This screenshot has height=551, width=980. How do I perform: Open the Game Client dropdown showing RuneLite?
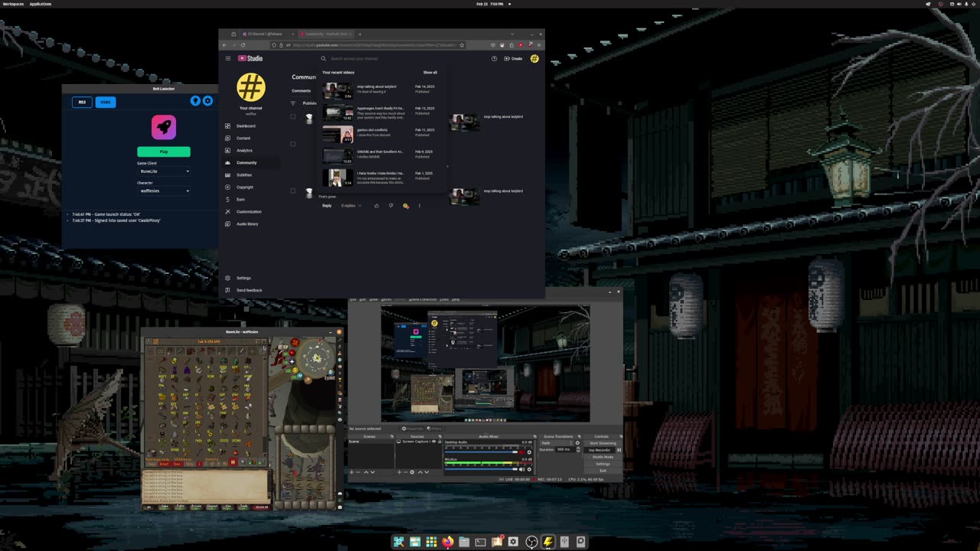pyautogui.click(x=164, y=171)
